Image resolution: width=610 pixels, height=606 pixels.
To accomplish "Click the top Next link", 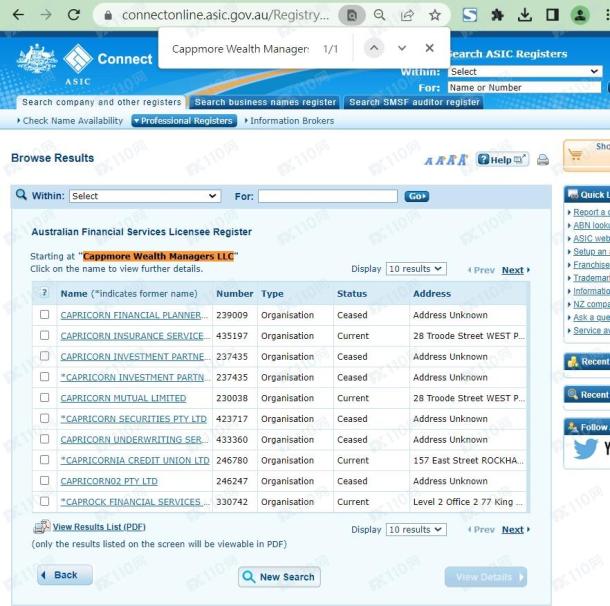I will coord(512,270).
